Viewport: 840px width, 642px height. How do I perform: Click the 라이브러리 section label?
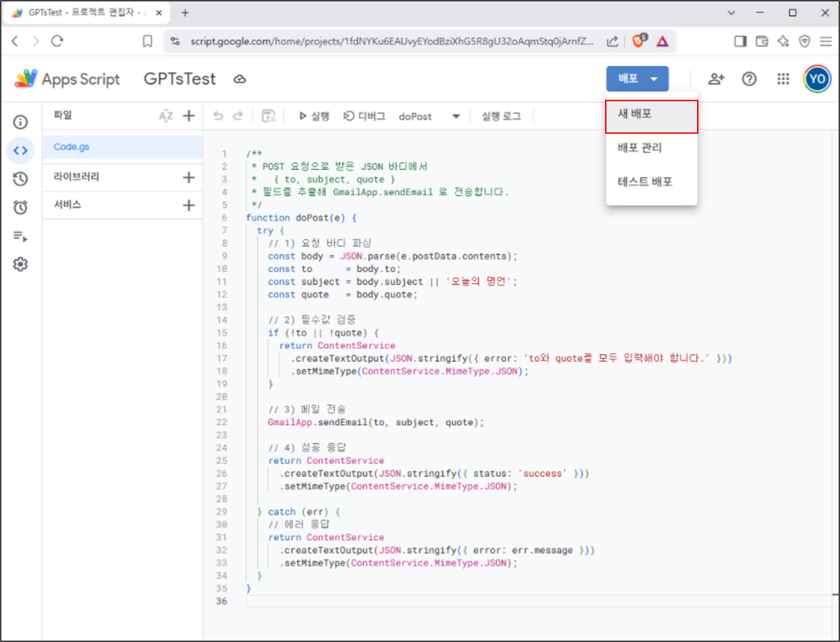[x=76, y=177]
